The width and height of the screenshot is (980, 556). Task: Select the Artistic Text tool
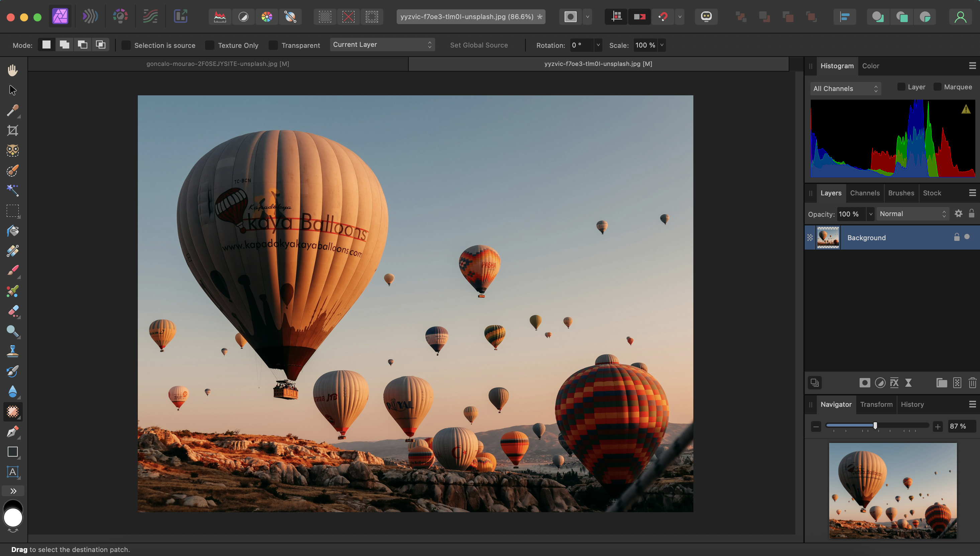(13, 472)
